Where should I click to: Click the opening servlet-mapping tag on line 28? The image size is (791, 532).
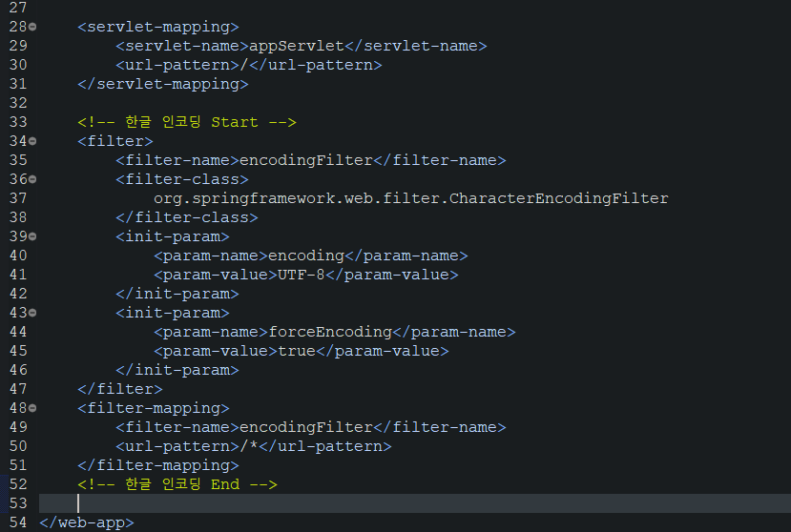click(157, 27)
